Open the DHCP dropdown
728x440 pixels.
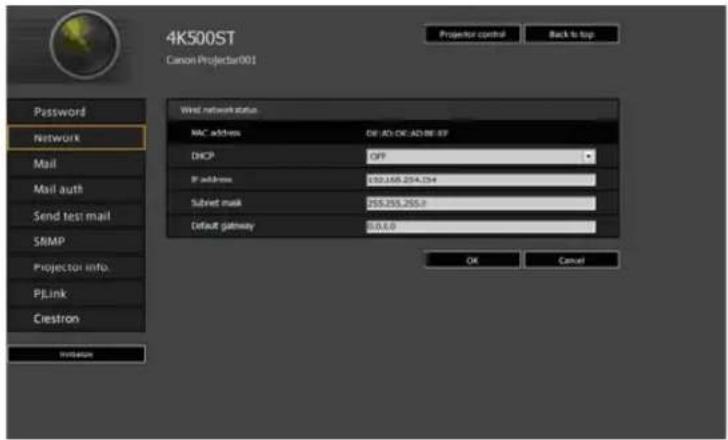pos(481,156)
